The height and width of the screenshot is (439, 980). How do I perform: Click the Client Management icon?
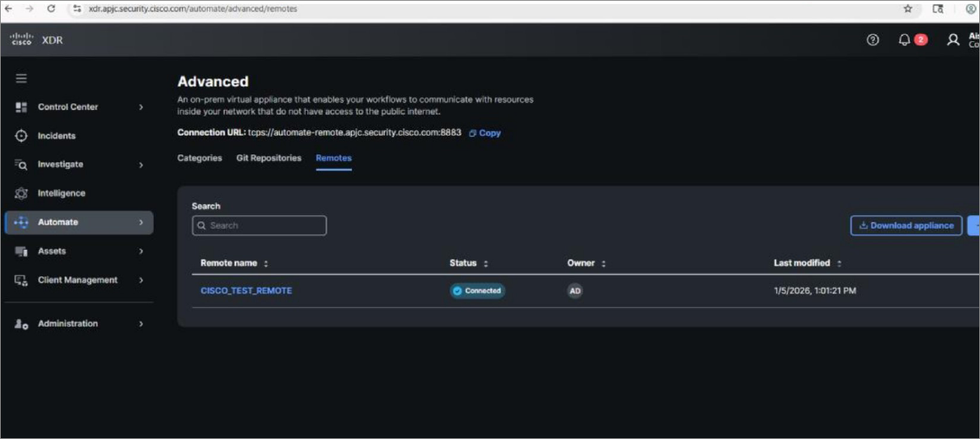tap(21, 280)
